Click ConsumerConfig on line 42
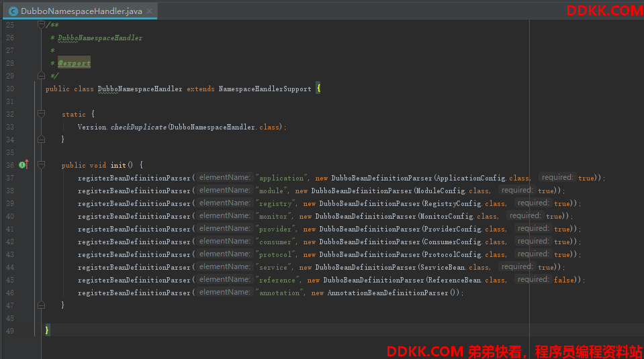 [x=453, y=242]
